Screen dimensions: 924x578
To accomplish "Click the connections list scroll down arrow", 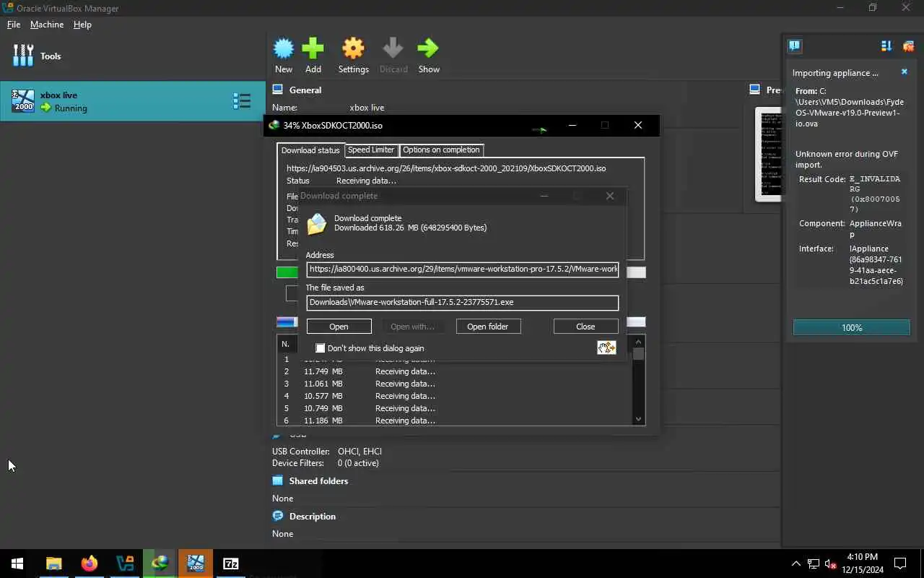I will pyautogui.click(x=638, y=419).
